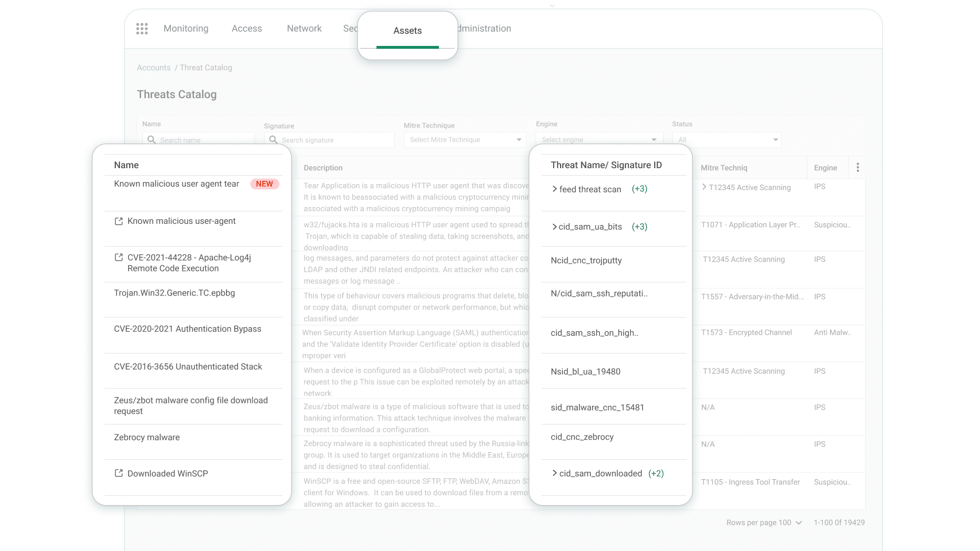Expand the feed threat scan signature row

[554, 189]
